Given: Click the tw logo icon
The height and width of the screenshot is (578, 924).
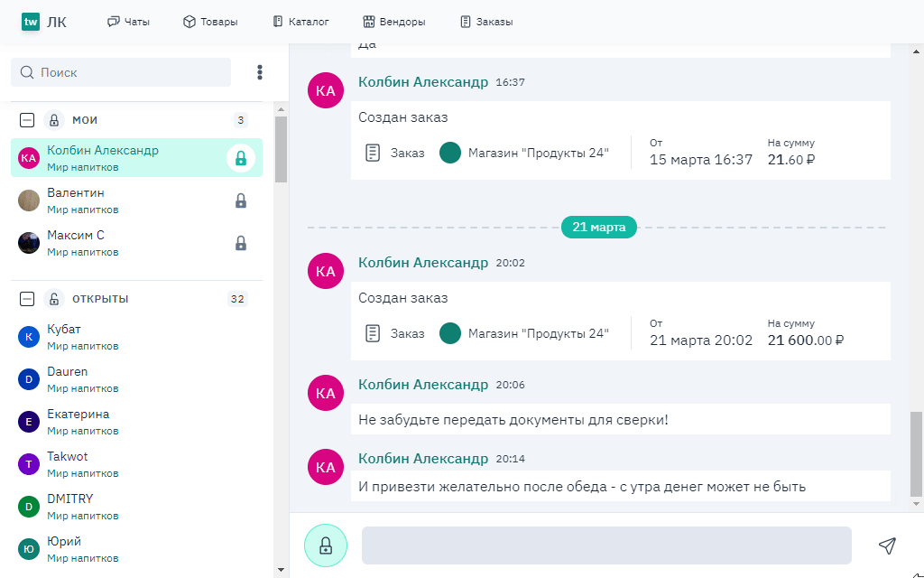Looking at the screenshot, I should (x=32, y=22).
